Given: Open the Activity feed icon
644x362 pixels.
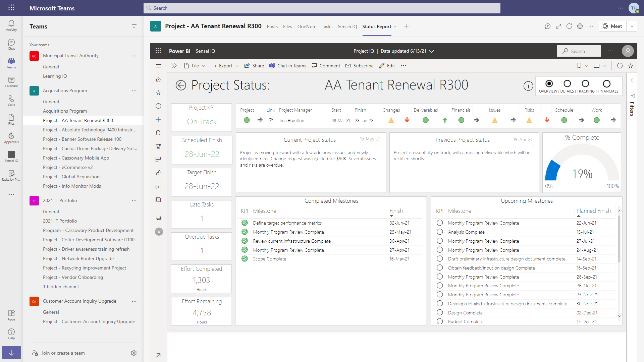Looking at the screenshot, I should [x=11, y=25].
